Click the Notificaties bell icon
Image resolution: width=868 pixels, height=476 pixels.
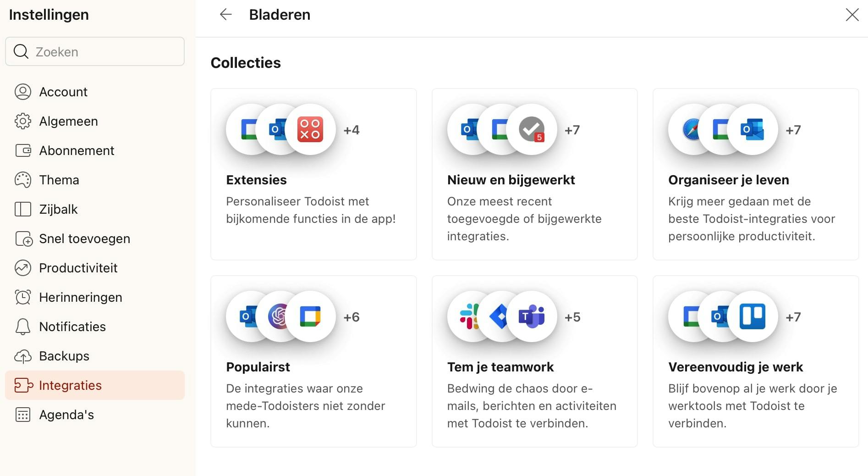pos(23,327)
